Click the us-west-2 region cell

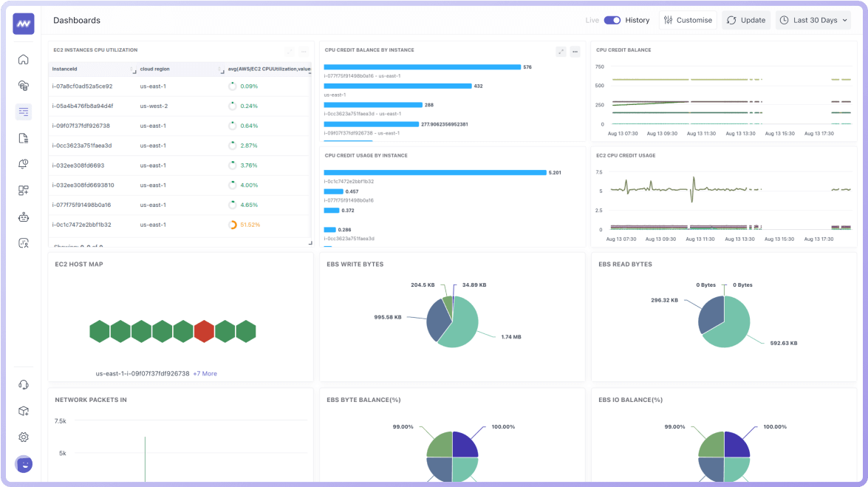click(154, 106)
